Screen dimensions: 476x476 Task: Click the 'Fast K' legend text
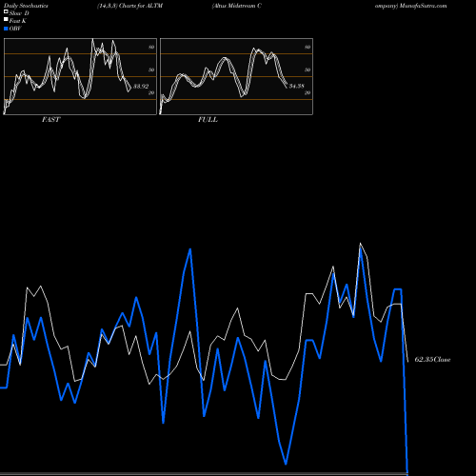tap(18, 21)
